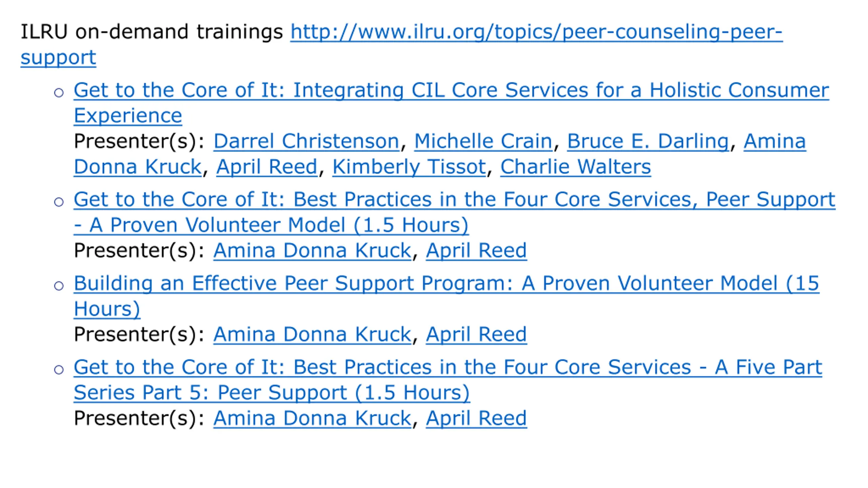Click Kimberly Tissot's presenter link
This screenshot has height=488, width=868.
coord(409,167)
